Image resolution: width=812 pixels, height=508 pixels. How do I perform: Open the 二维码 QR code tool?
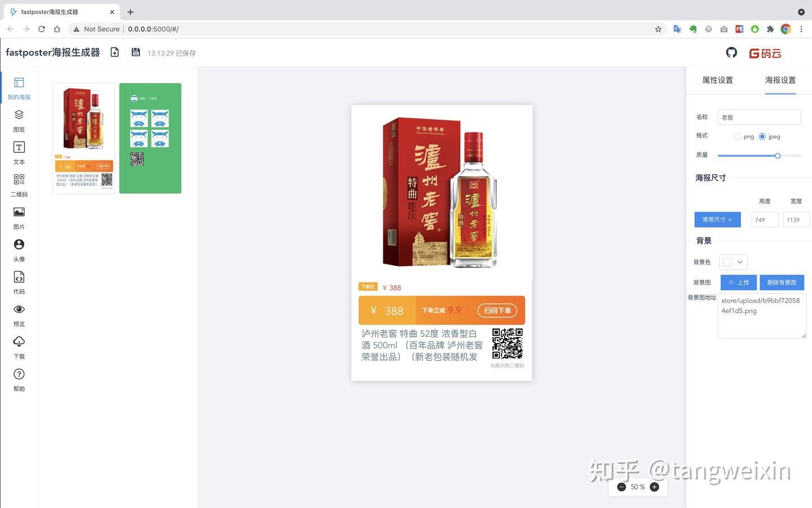coord(19,179)
